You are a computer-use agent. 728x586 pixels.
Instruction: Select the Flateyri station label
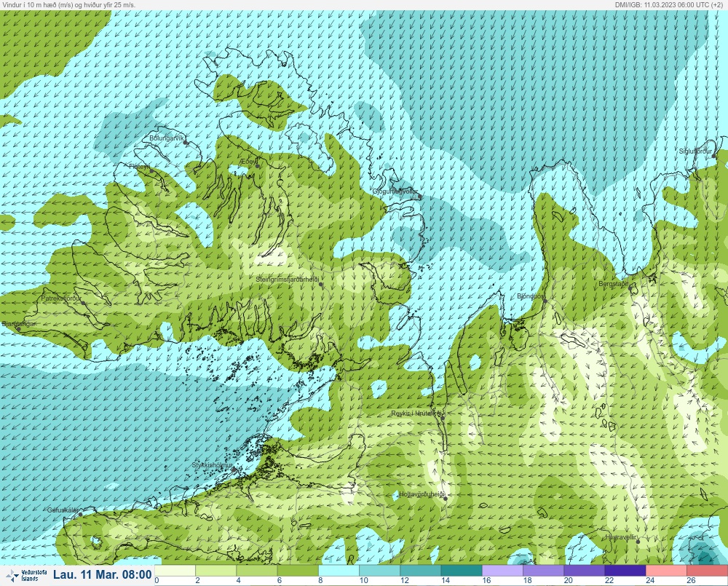pyautogui.click(x=139, y=166)
